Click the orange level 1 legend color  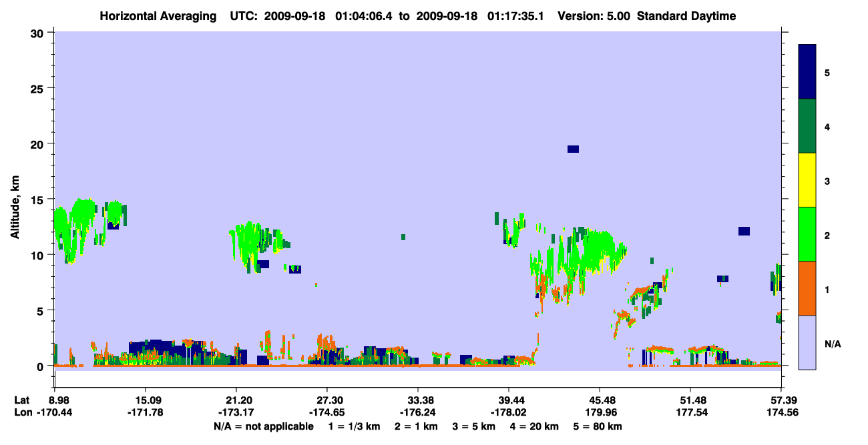tap(807, 288)
